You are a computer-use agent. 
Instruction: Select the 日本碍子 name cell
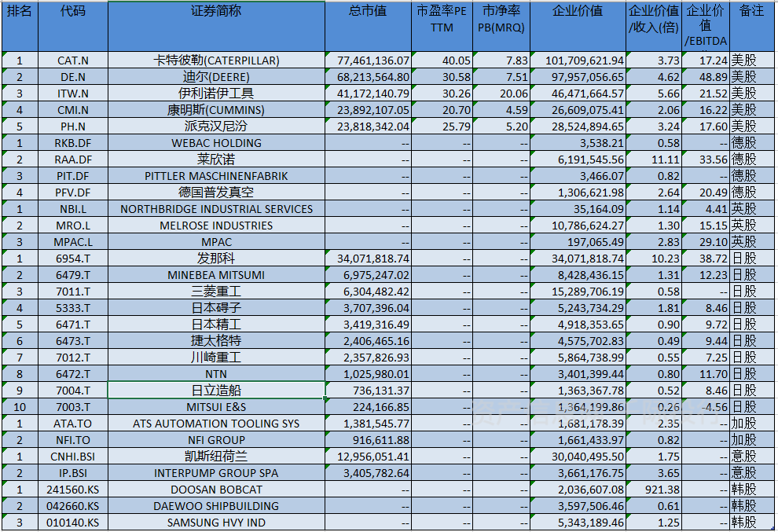(216, 308)
